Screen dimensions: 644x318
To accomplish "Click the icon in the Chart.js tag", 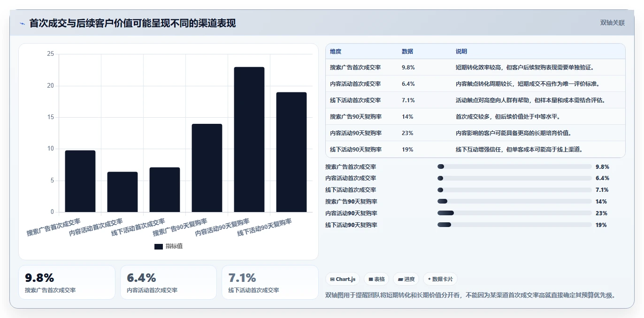I will tap(332, 279).
